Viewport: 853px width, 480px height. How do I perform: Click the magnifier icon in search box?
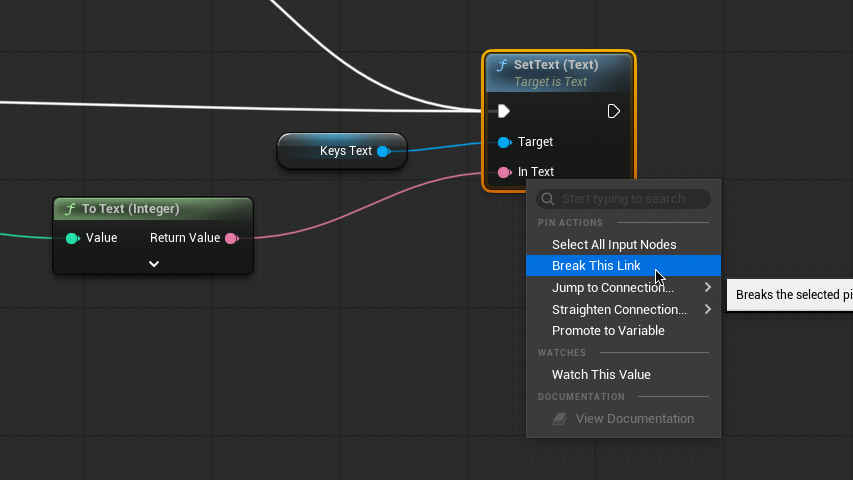pyautogui.click(x=547, y=199)
